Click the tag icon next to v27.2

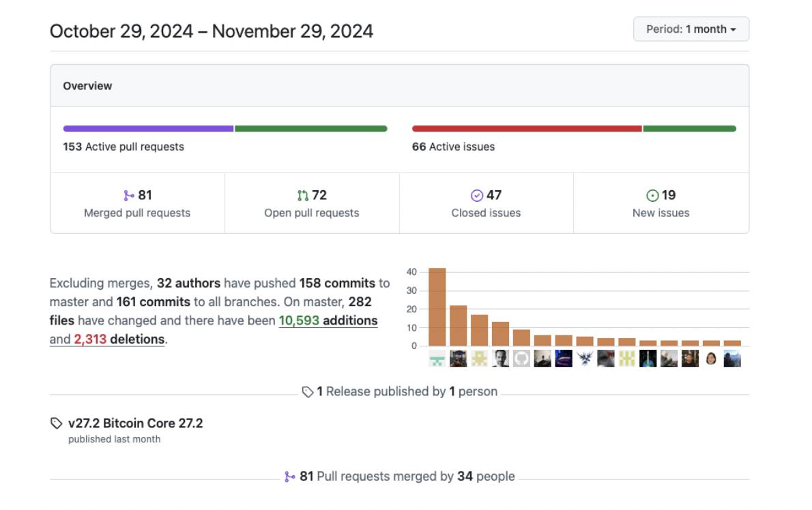point(56,423)
